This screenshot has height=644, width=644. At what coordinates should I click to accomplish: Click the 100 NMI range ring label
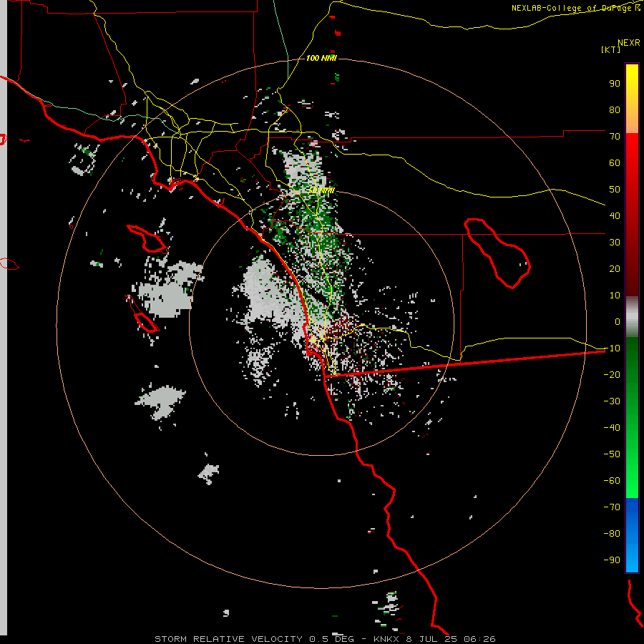pos(321,58)
